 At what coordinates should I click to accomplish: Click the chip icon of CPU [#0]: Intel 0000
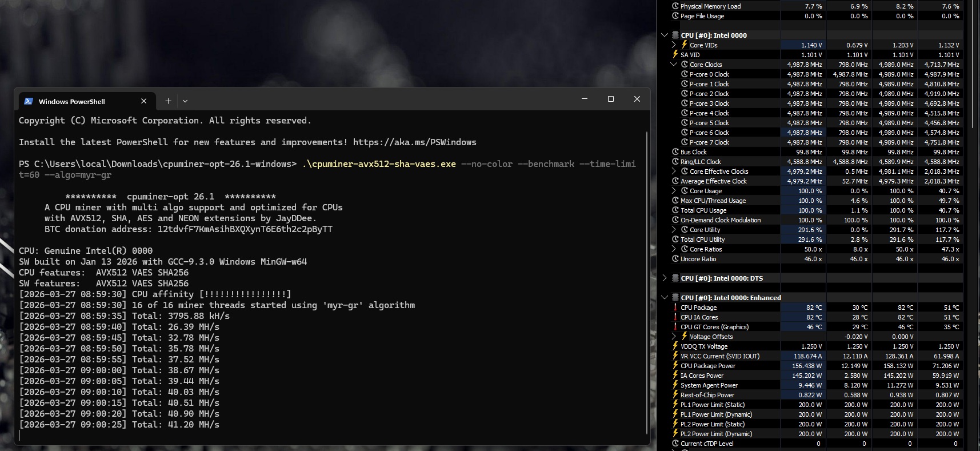[675, 35]
